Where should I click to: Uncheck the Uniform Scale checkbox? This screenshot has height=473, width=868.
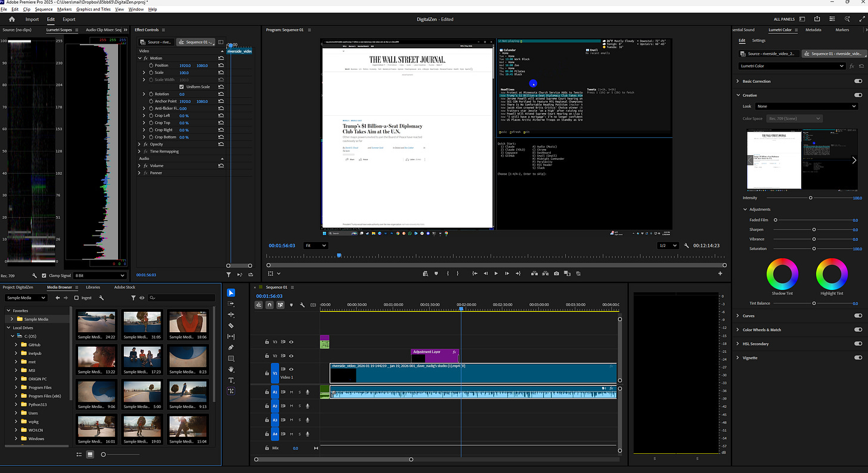coord(181,87)
